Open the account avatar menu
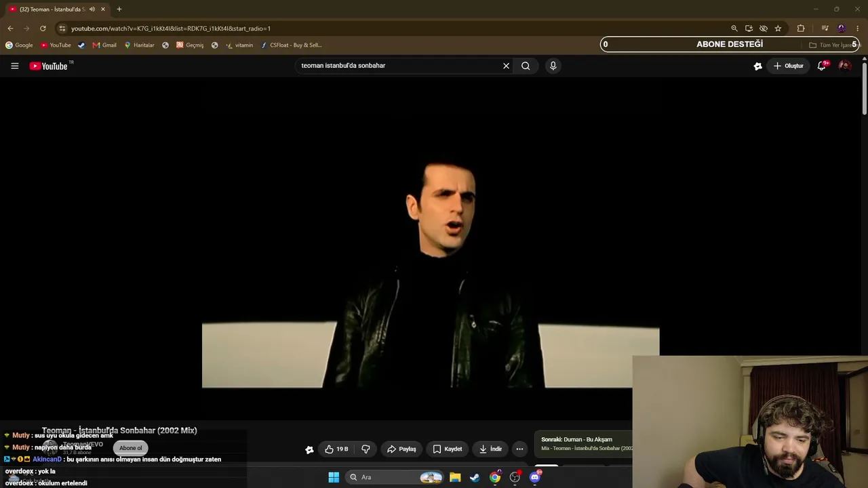Viewport: 868px width, 488px height. 845,66
